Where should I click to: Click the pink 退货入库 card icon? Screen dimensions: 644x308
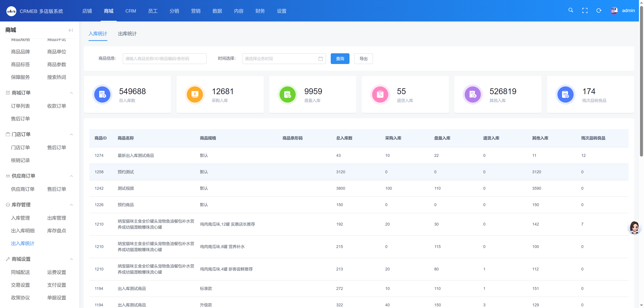click(x=380, y=94)
